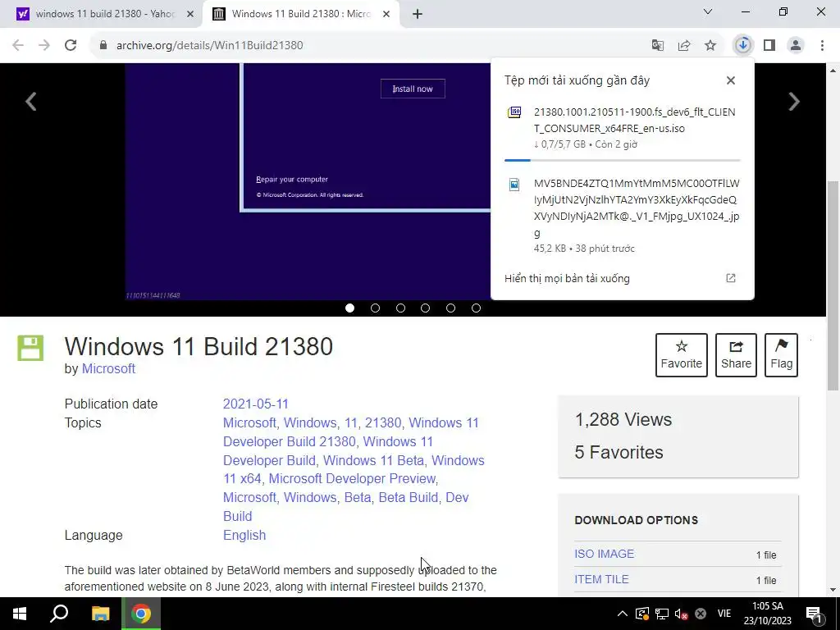Select fifth carousel dot
This screenshot has width=840, height=630.
[450, 308]
